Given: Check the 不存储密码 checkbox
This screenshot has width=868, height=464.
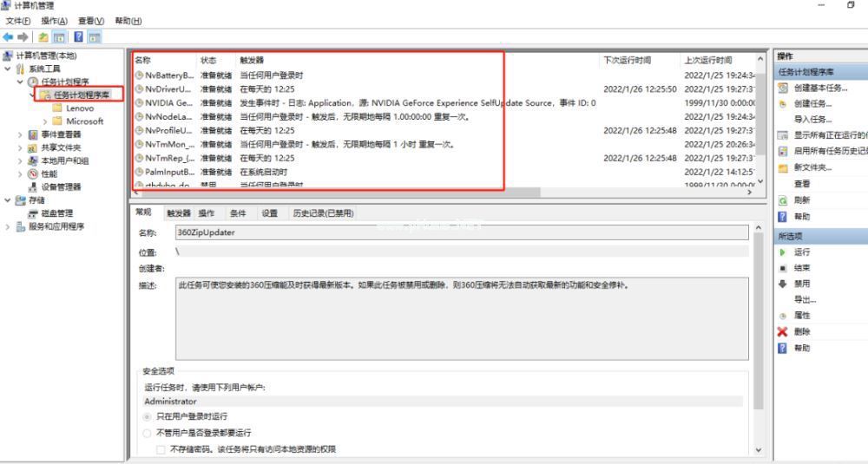Looking at the screenshot, I should point(161,449).
